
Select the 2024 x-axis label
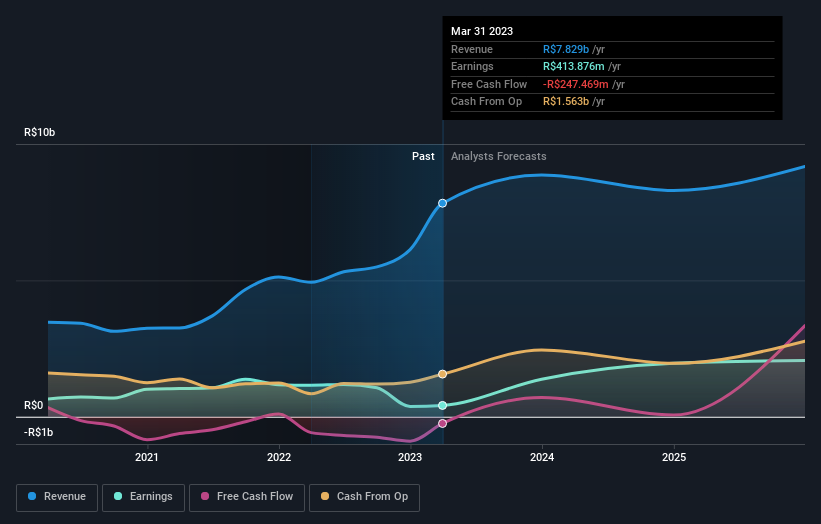[542, 457]
